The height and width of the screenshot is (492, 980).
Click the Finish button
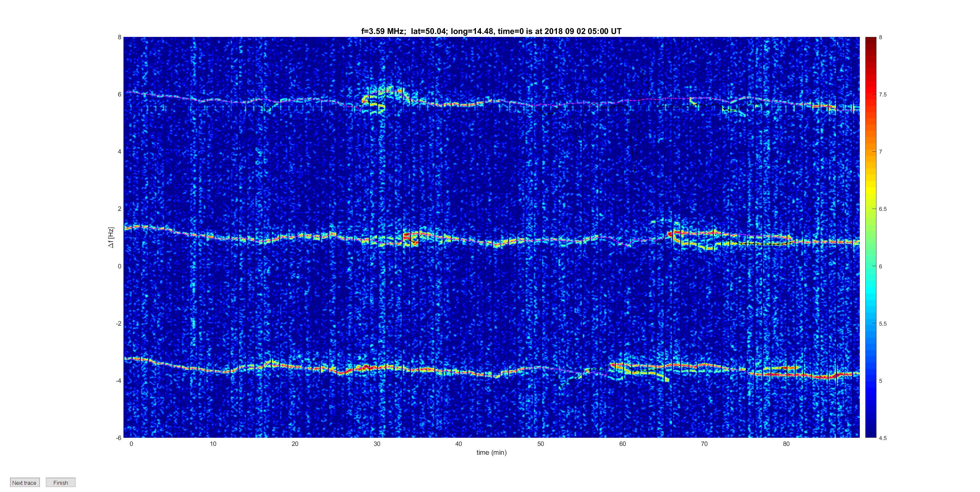tap(60, 483)
